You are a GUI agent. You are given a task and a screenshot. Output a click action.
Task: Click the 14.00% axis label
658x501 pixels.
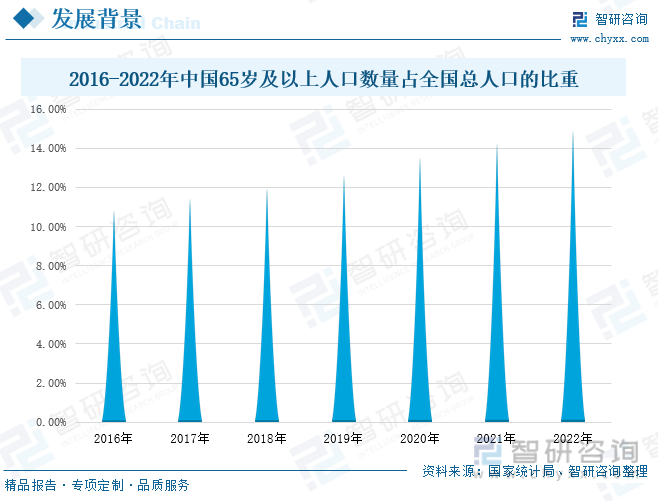[48, 148]
